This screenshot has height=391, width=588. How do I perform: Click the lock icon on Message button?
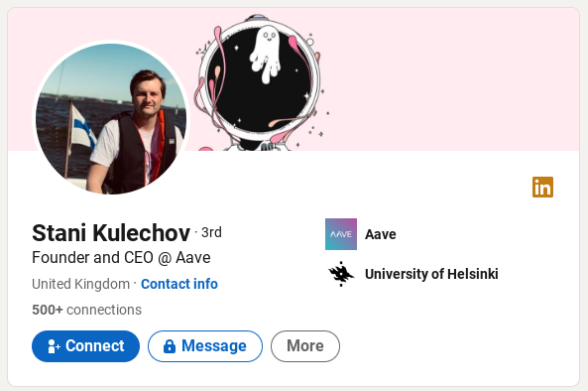click(x=170, y=346)
